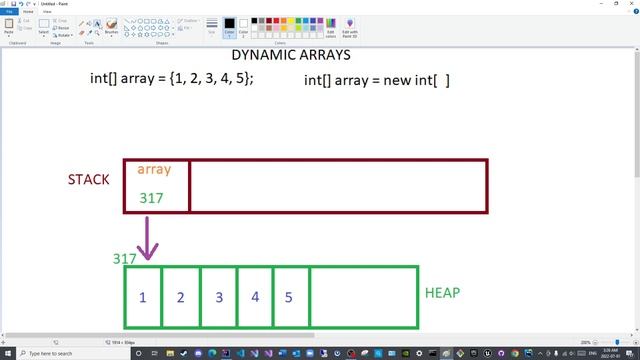Click the zoom in plus button
The image size is (640, 360).
pyautogui.click(x=636, y=342)
